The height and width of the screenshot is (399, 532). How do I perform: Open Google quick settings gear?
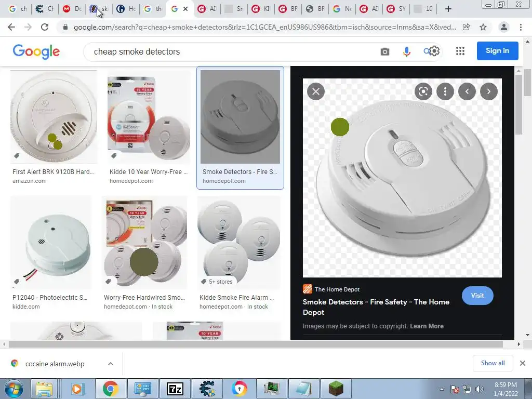(x=435, y=51)
